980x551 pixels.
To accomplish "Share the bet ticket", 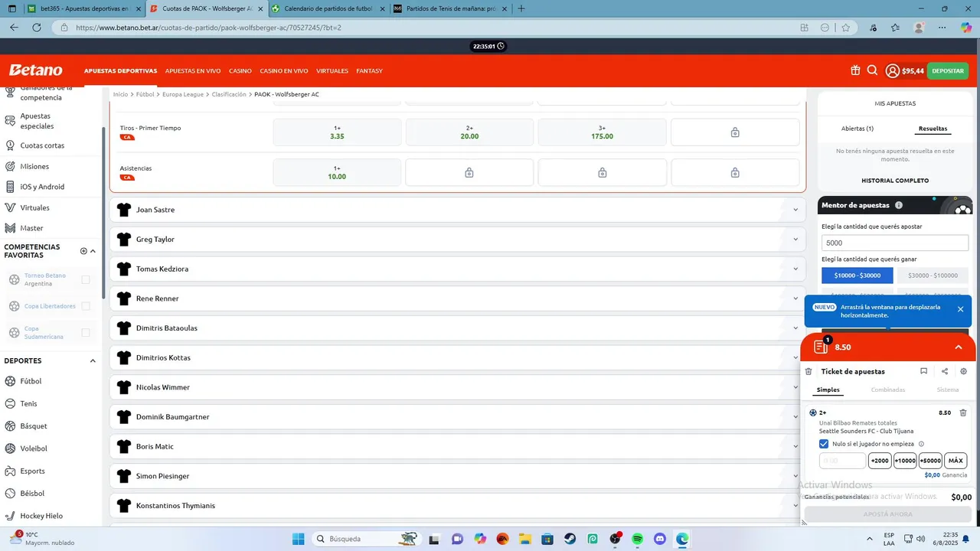I will 944,371.
